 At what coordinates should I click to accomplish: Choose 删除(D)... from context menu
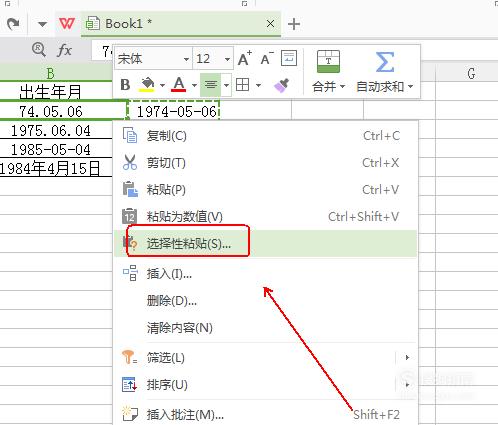pos(265,301)
